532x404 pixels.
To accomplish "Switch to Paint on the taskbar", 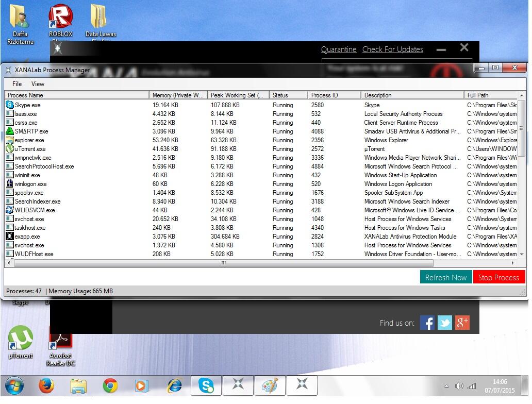I will [x=270, y=385].
